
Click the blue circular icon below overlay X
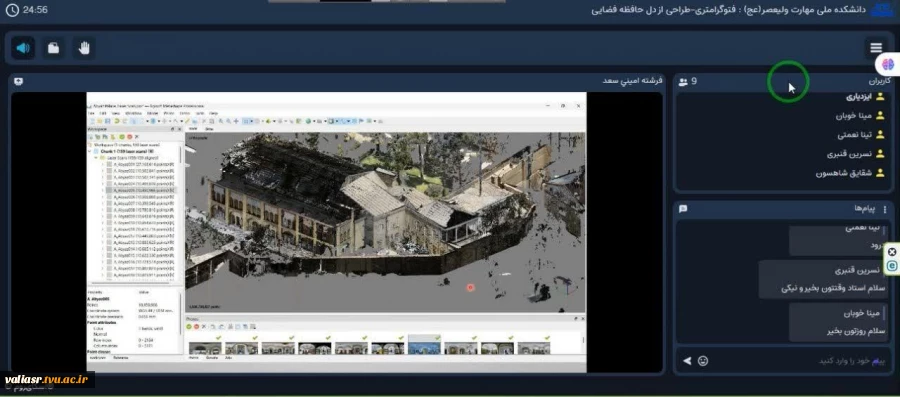(892, 265)
